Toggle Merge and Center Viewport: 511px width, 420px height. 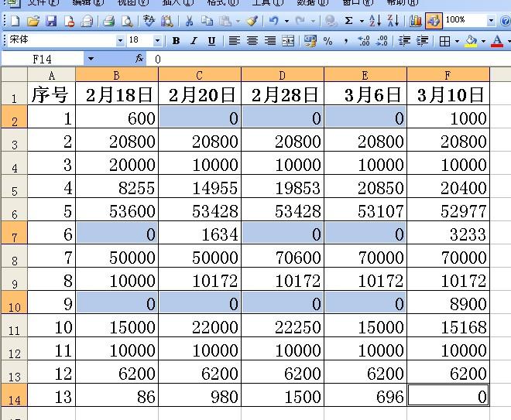[x=288, y=41]
